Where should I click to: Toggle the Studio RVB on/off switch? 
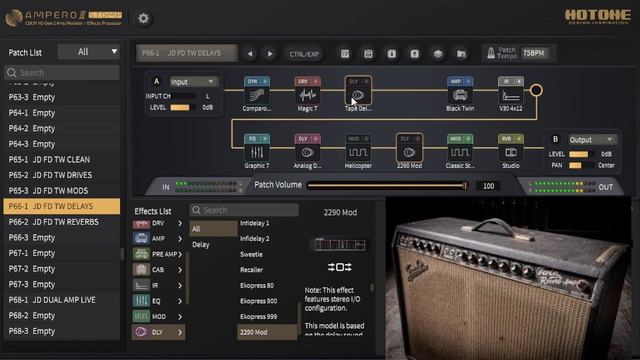click(x=519, y=139)
